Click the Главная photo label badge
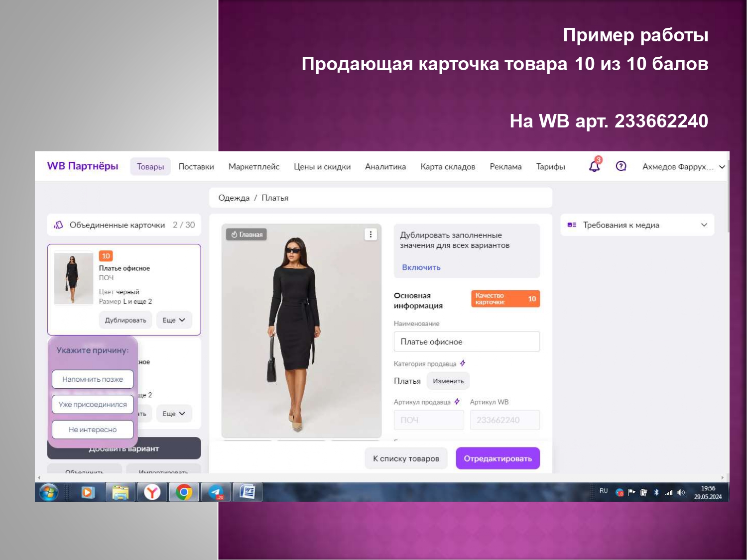Image resolution: width=747 pixels, height=560 pixels. click(x=247, y=234)
